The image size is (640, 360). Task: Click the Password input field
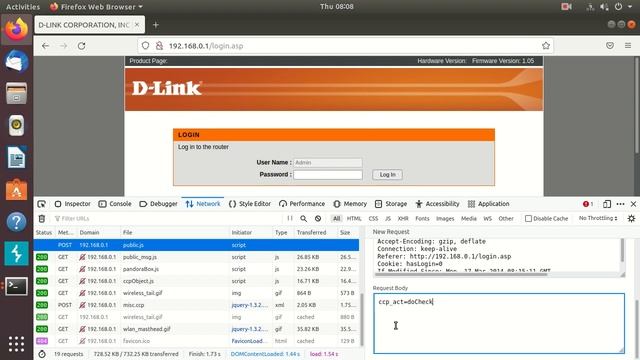click(328, 175)
